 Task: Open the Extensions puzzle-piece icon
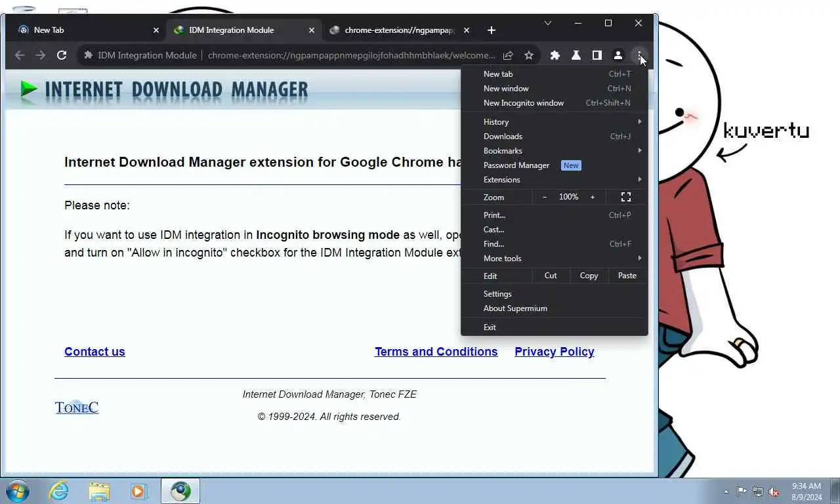(555, 55)
